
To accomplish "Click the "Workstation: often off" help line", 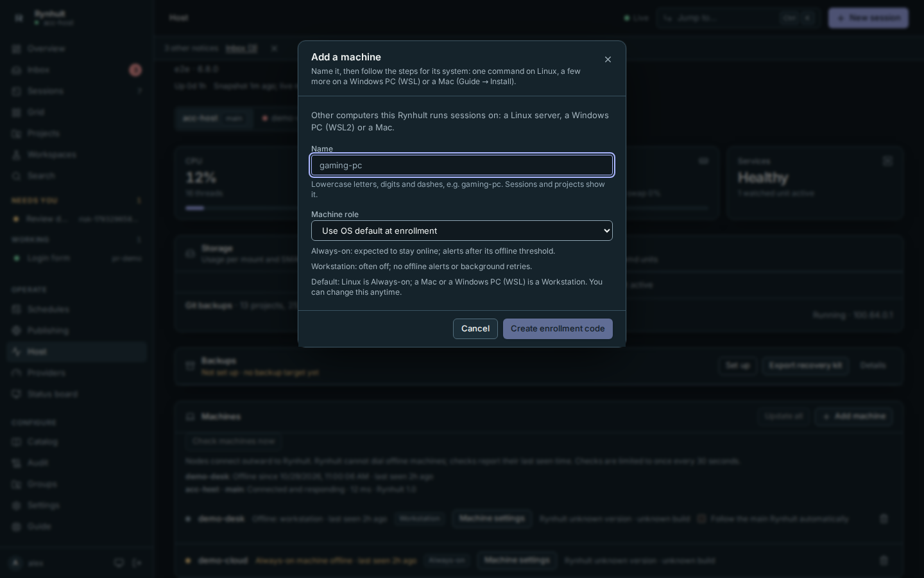I will tap(422, 267).
